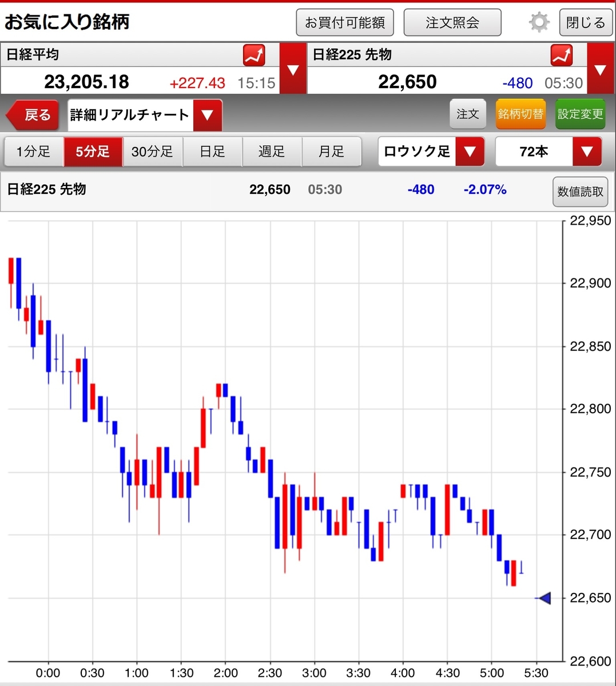Open 注文照会 order inquiry

coord(452,23)
